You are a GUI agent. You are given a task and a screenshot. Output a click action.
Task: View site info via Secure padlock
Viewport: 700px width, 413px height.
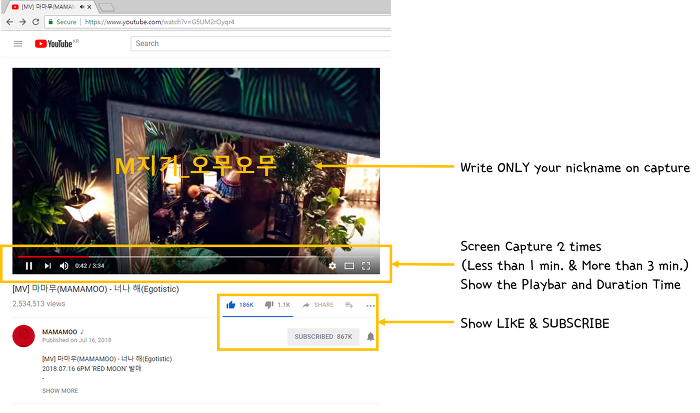(62, 22)
